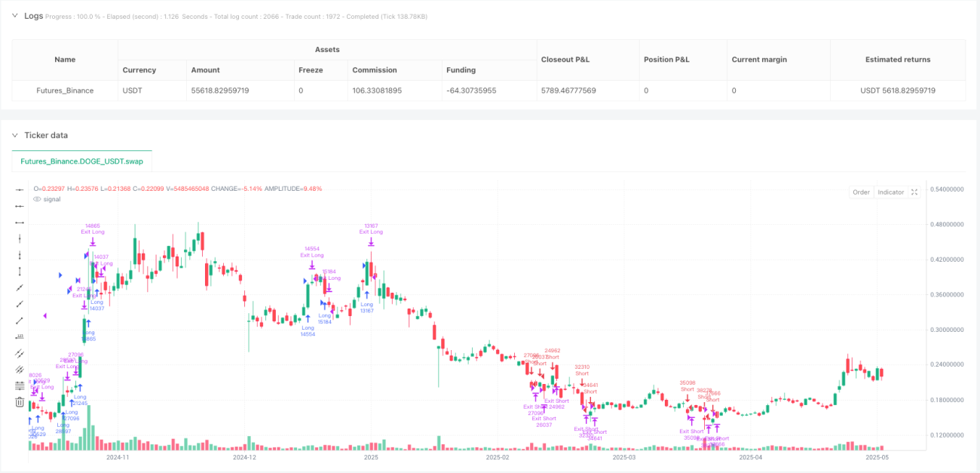The width and height of the screenshot is (980, 473).
Task: Toggle the Indicator display on chart
Action: [890, 192]
